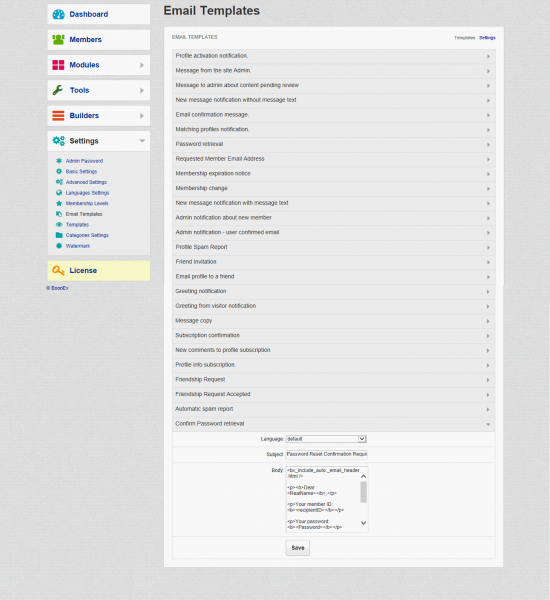Click the Subject input field
The image size is (550, 600).
tap(326, 454)
